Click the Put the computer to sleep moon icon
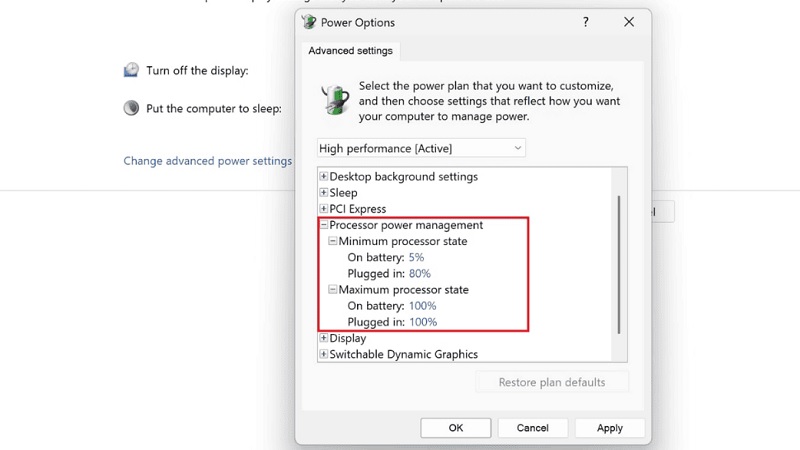The height and width of the screenshot is (450, 800). point(131,108)
